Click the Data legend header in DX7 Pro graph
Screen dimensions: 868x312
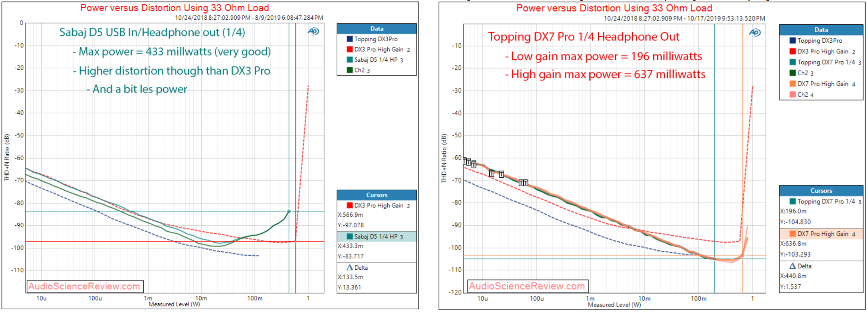coord(821,30)
